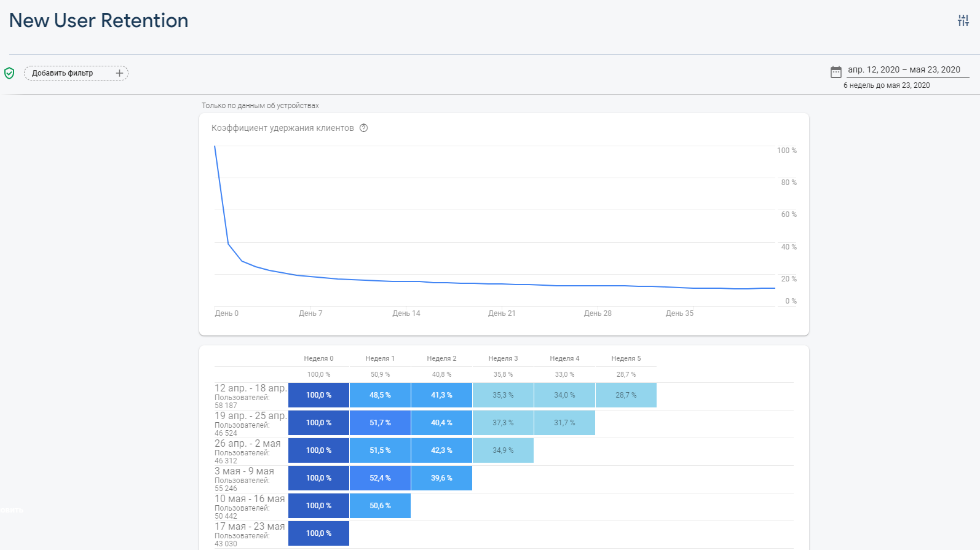The height and width of the screenshot is (550, 980).
Task: Click the 'New User Retention' report title
Action: pos(99,20)
